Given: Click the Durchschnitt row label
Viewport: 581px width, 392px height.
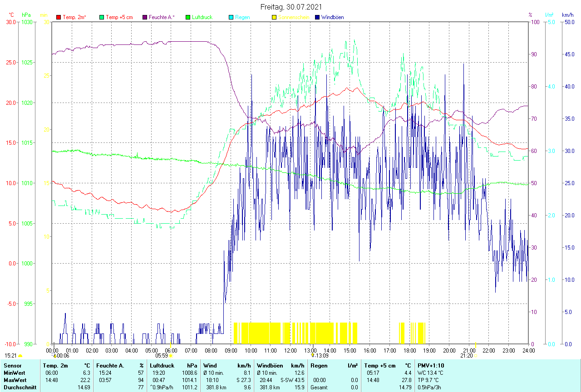Looking at the screenshot, I should [20, 387].
